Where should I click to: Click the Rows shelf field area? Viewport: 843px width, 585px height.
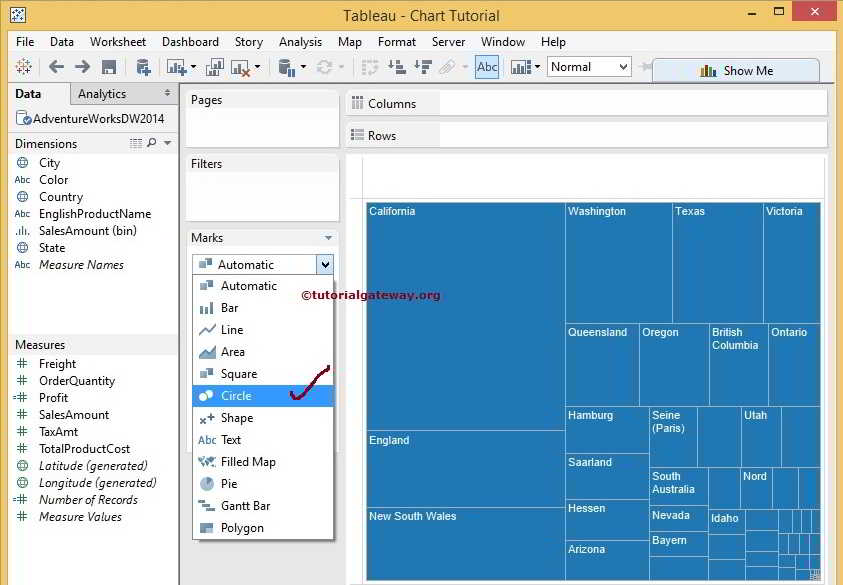click(633, 135)
